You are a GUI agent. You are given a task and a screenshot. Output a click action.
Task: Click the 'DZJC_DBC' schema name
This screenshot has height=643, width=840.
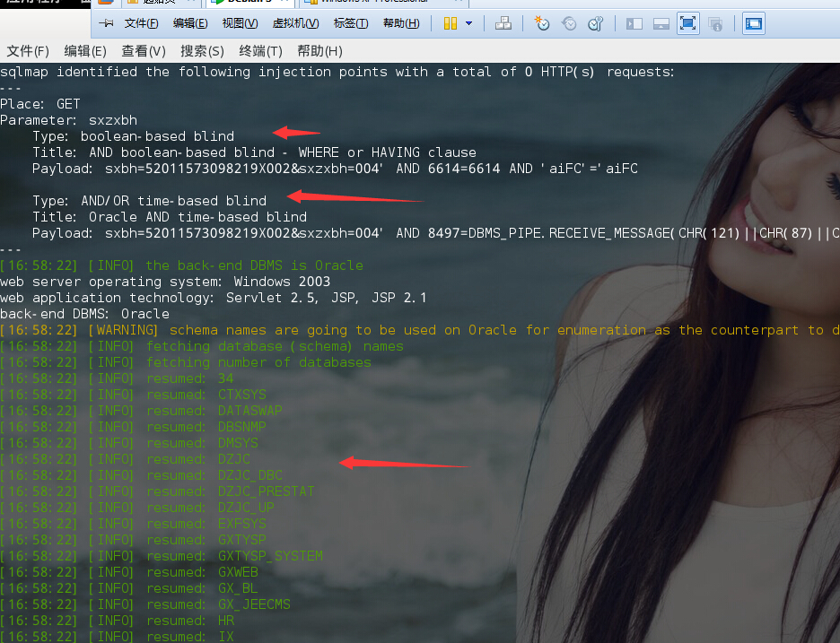pos(250,475)
